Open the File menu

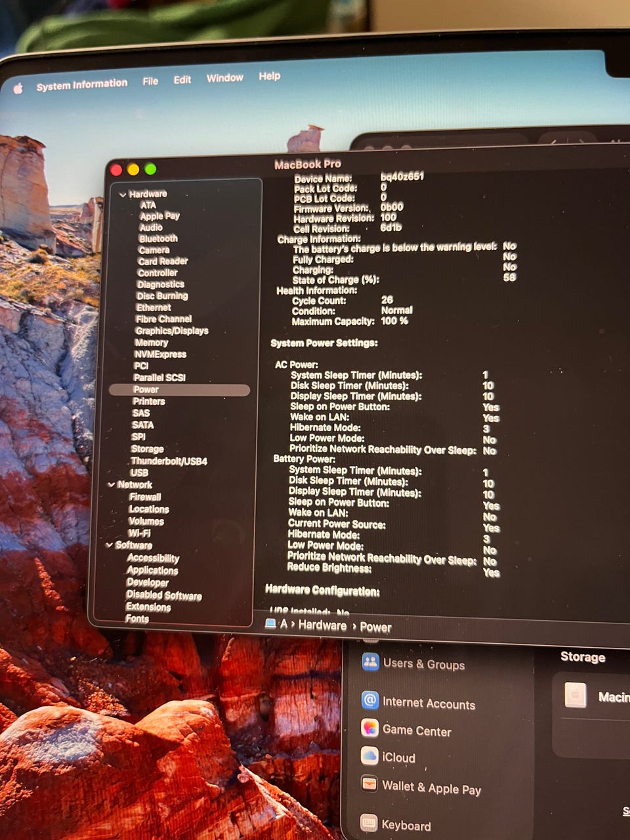coord(150,81)
